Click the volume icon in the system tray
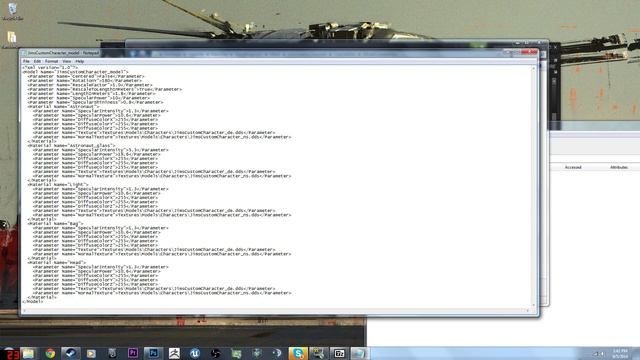The image size is (640, 360). [601, 354]
